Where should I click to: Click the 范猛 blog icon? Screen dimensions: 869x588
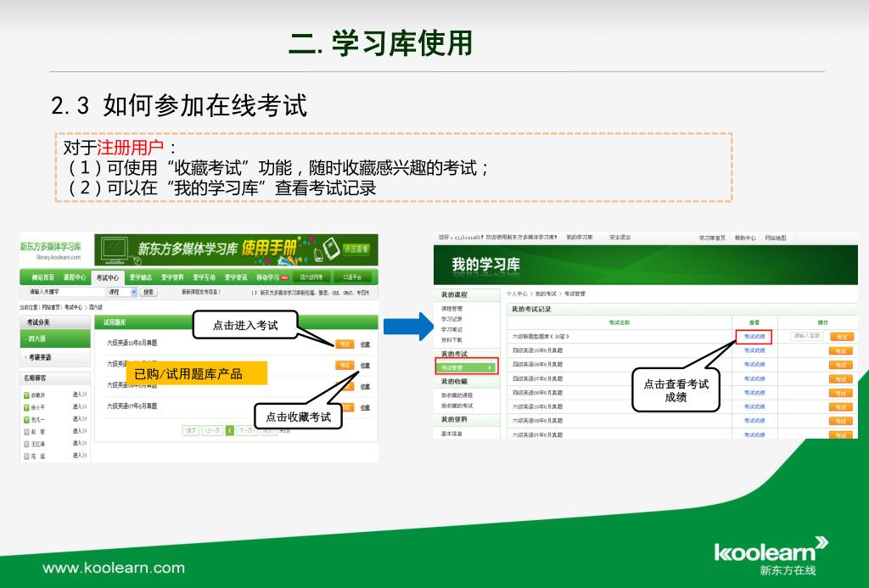click(x=26, y=456)
